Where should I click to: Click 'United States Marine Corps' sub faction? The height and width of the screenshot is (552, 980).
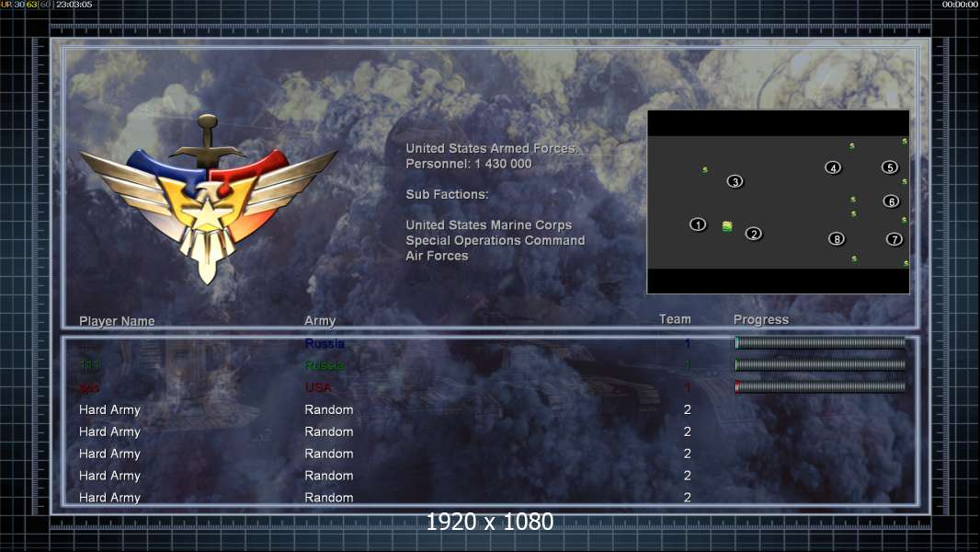tap(489, 225)
